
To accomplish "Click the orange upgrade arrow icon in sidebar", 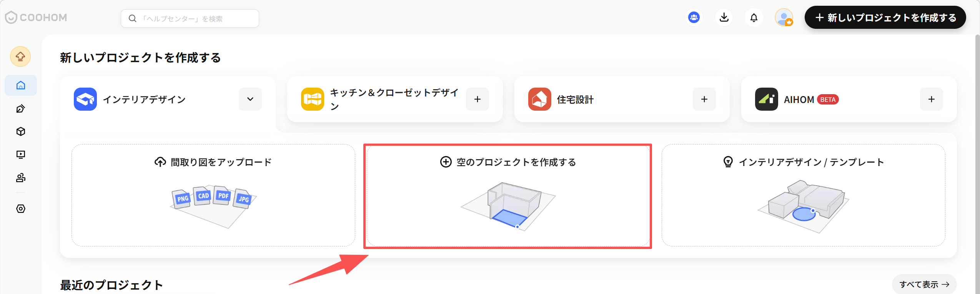I will click(x=20, y=56).
